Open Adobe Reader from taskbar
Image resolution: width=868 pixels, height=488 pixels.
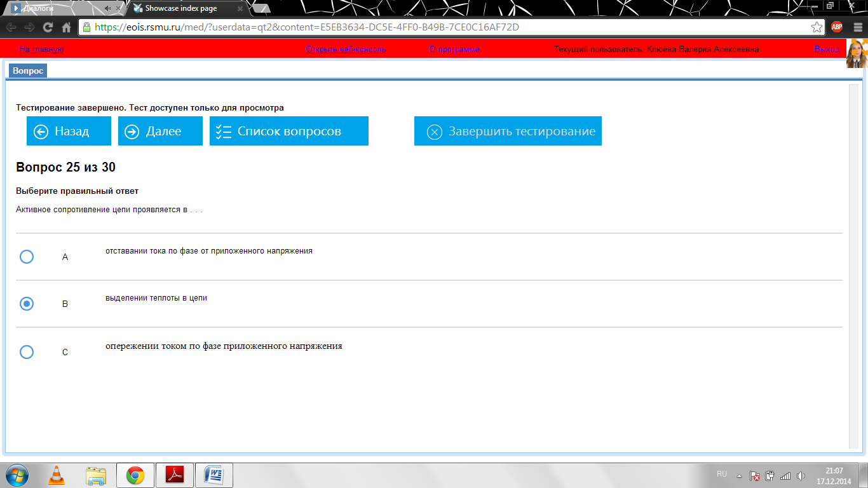(175, 475)
